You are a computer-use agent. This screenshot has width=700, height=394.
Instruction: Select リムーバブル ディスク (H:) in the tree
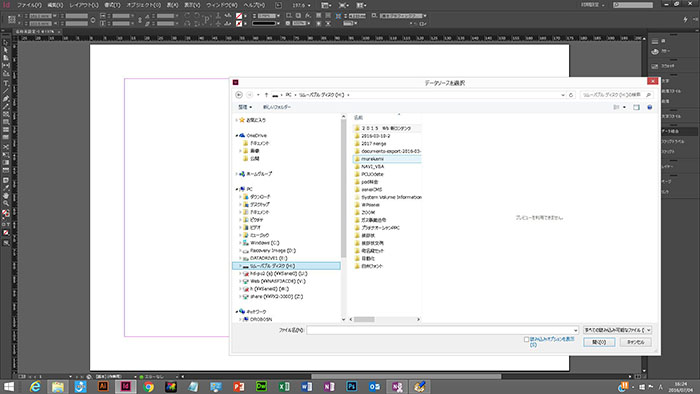[x=286, y=266]
